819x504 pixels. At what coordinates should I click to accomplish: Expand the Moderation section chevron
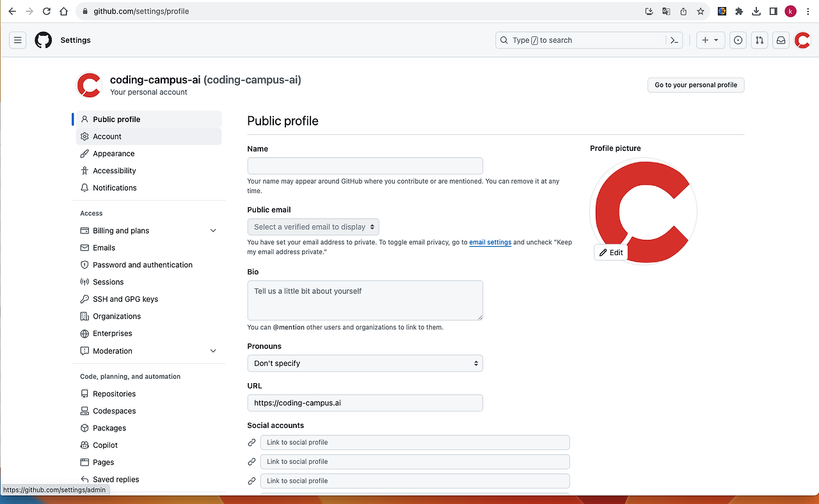click(x=213, y=351)
